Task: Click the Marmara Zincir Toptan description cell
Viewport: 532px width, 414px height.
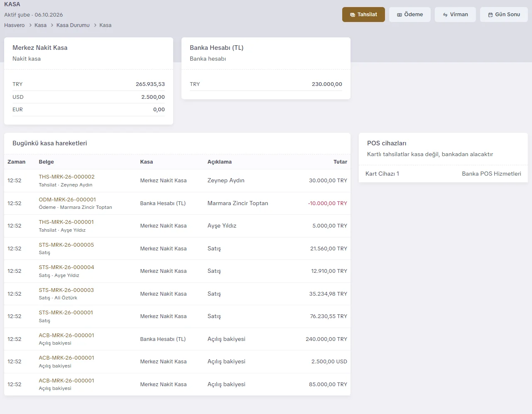Action: pyautogui.click(x=238, y=203)
